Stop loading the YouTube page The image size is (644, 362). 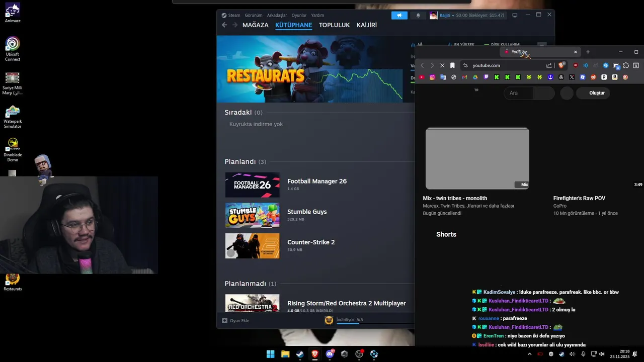[x=442, y=65]
